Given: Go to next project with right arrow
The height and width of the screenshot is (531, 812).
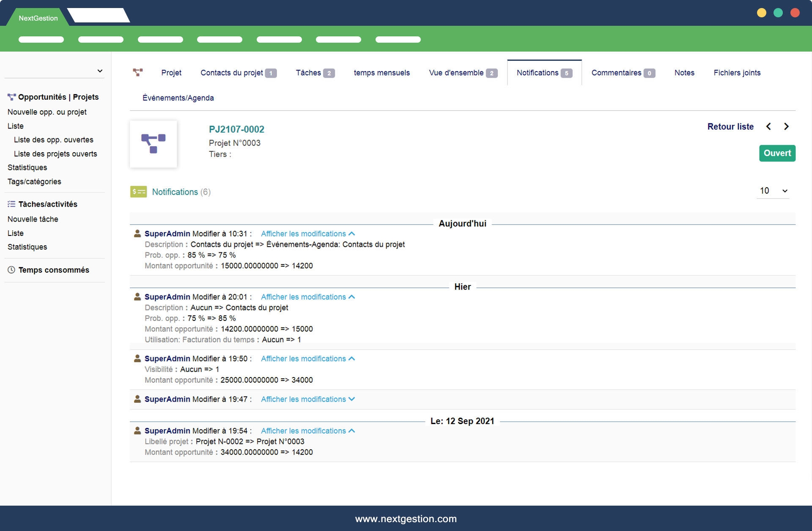Looking at the screenshot, I should 786,126.
